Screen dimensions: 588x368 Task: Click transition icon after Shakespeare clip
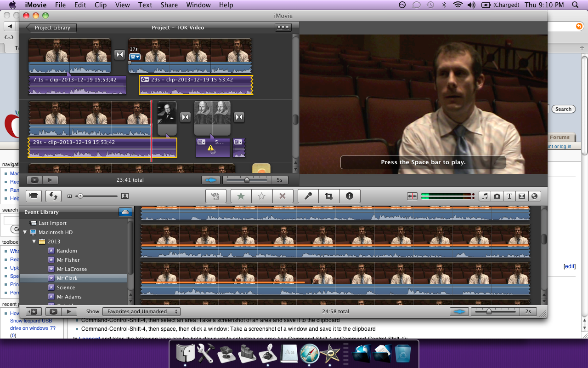click(239, 117)
